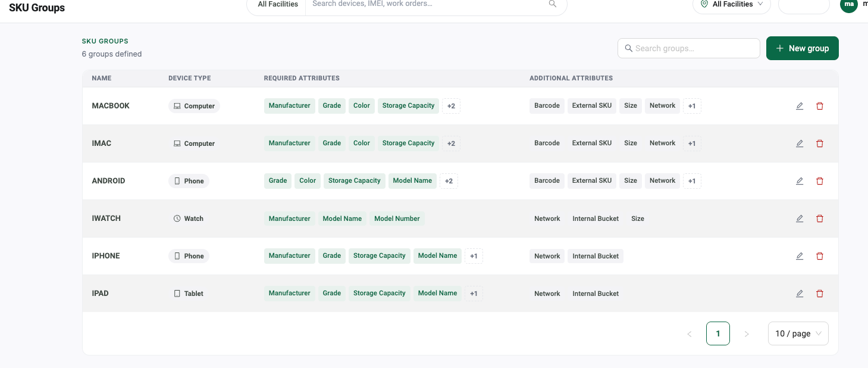Open the All Facilities selector beside search bar
Viewport: 868px width, 368px height.
(277, 4)
